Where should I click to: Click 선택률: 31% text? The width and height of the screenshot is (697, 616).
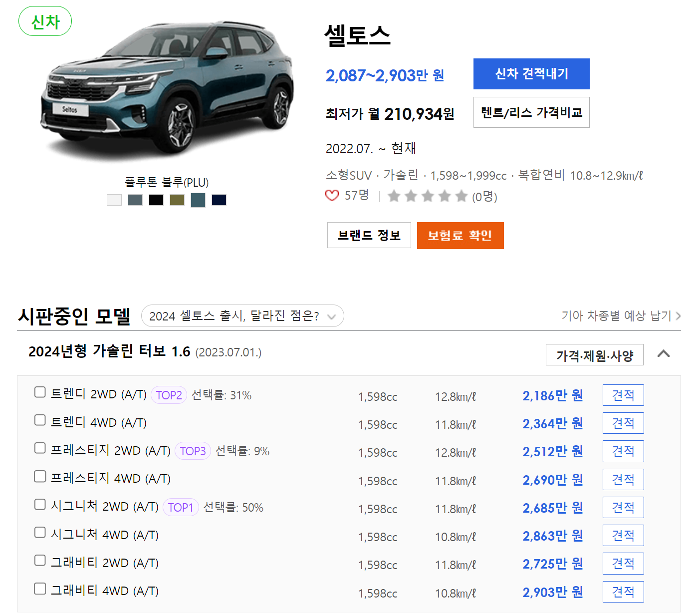[x=222, y=395]
